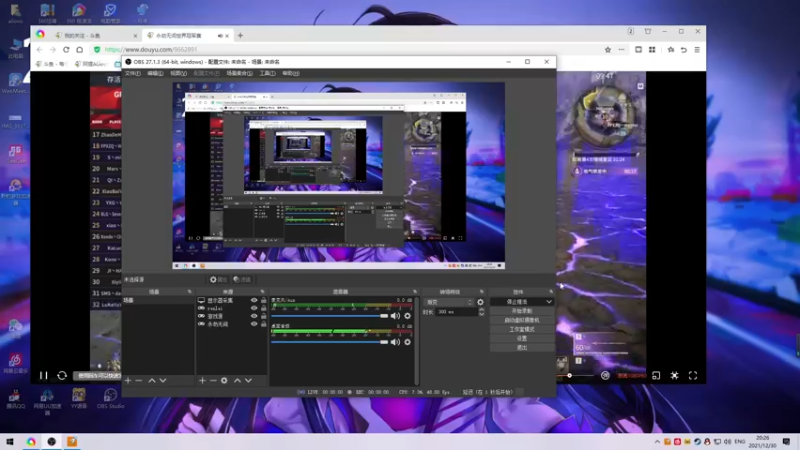
Task: Open 帮助(H) menu in OBS
Action: pos(291,73)
